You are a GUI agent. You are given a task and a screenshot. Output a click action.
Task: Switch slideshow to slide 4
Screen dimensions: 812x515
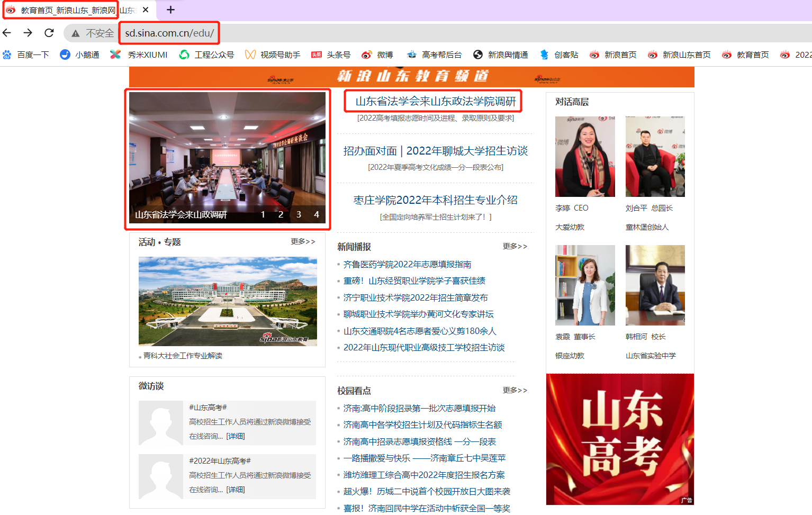point(317,214)
